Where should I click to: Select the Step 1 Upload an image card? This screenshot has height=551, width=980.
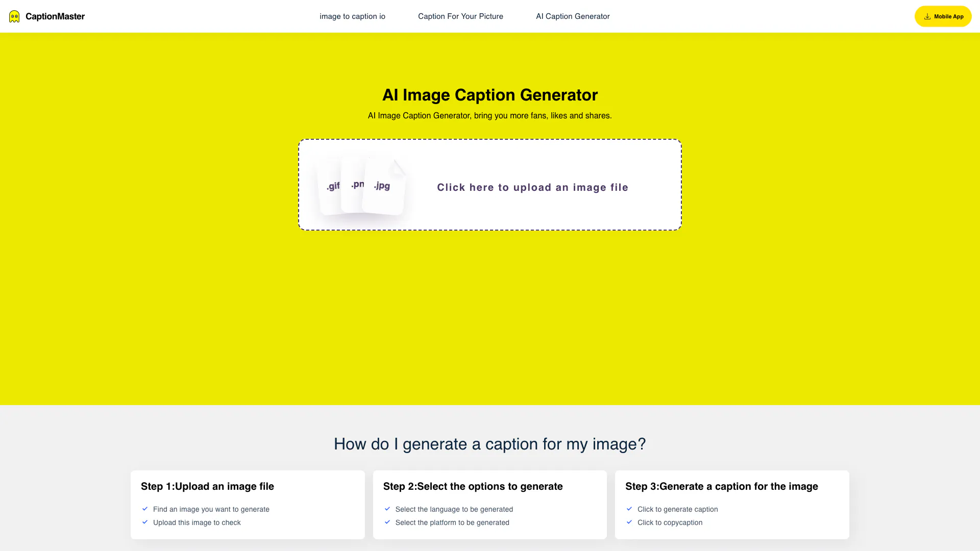coord(248,504)
